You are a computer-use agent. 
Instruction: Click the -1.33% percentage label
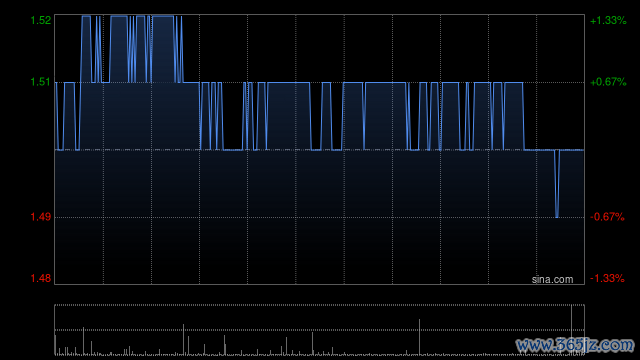tap(607, 278)
